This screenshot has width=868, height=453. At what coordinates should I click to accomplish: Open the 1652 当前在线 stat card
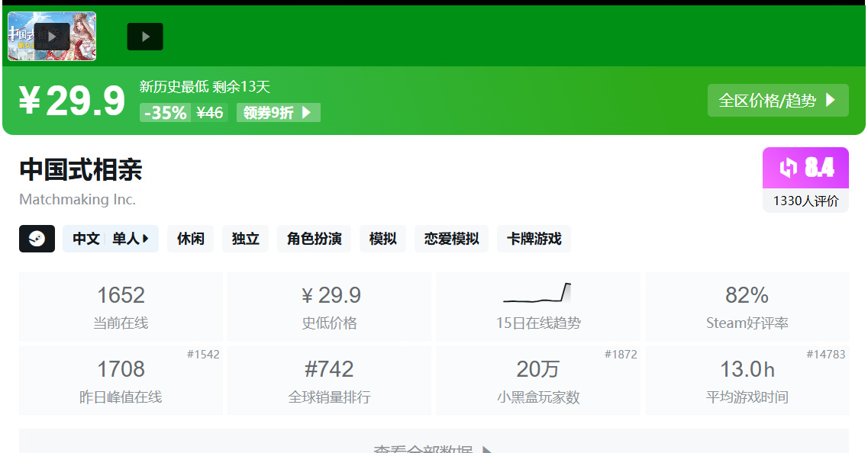coord(121,307)
